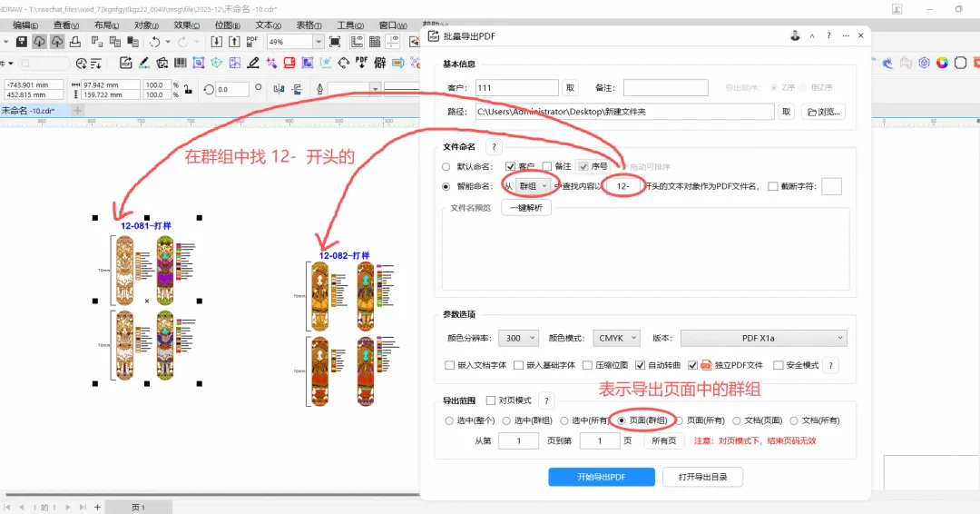Select the 默认命名 radio button
Image resolution: width=980 pixels, height=514 pixels.
(x=446, y=167)
